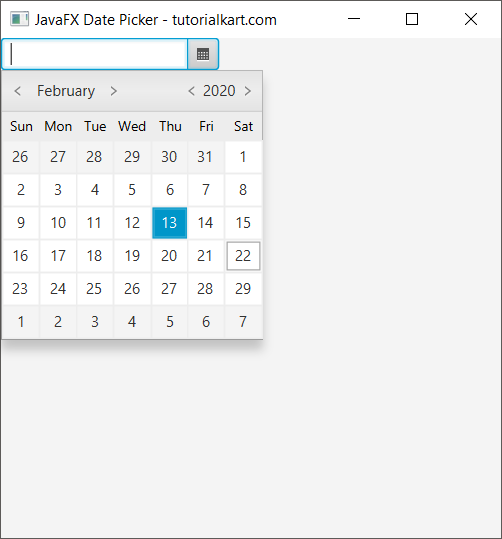Screen dimensions: 502x539
Task: Minimize the JavaFX Date Picker window
Action: [x=354, y=19]
